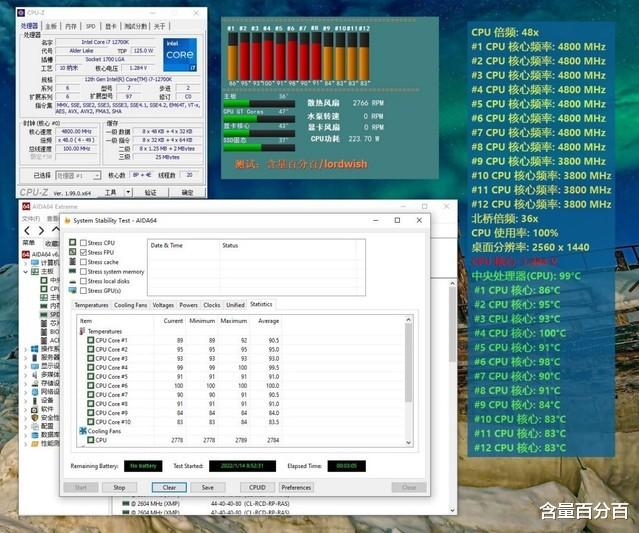The width and height of the screenshot is (639, 533).
Task: Click the Stop button
Action: pos(119,487)
